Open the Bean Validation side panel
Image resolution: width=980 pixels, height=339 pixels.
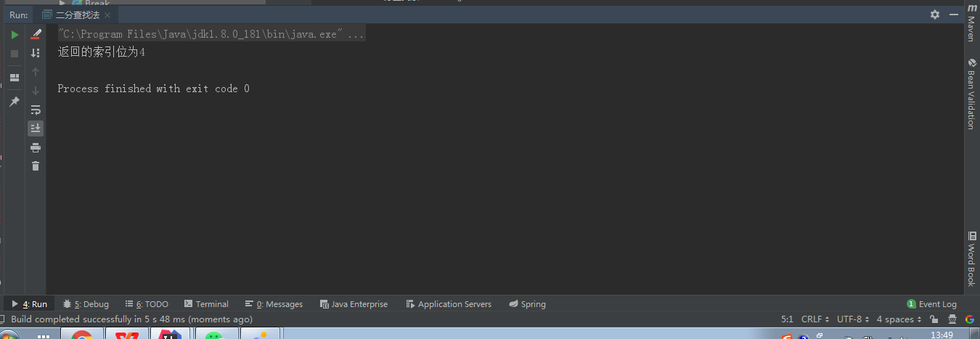click(971, 94)
